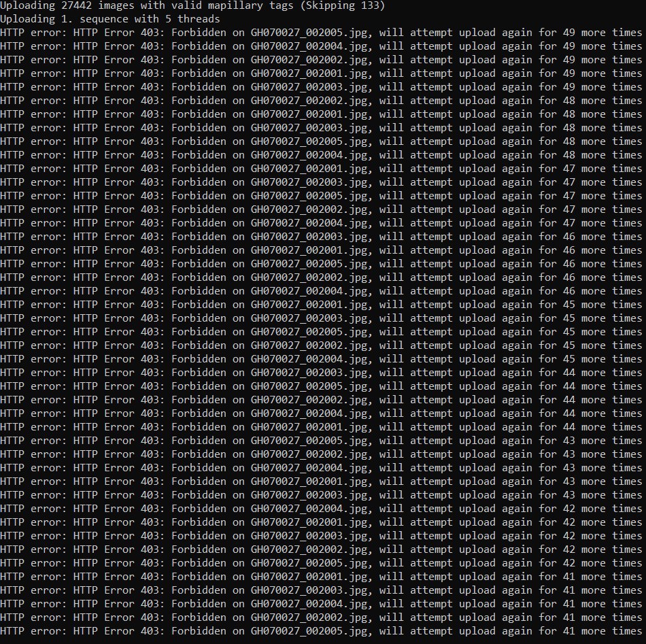Click the GH070027_002004.jpg error with 47 more times
Screen dimensions: 646x644
pos(321,223)
